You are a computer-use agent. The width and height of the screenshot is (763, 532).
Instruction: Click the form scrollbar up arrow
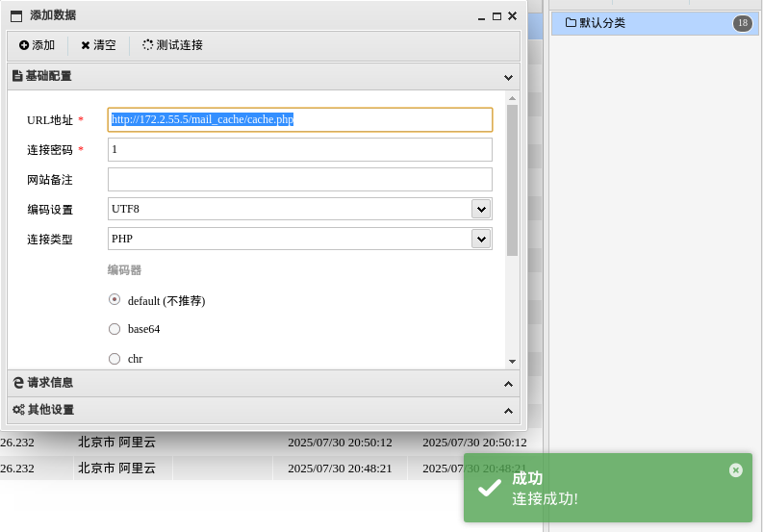point(512,98)
